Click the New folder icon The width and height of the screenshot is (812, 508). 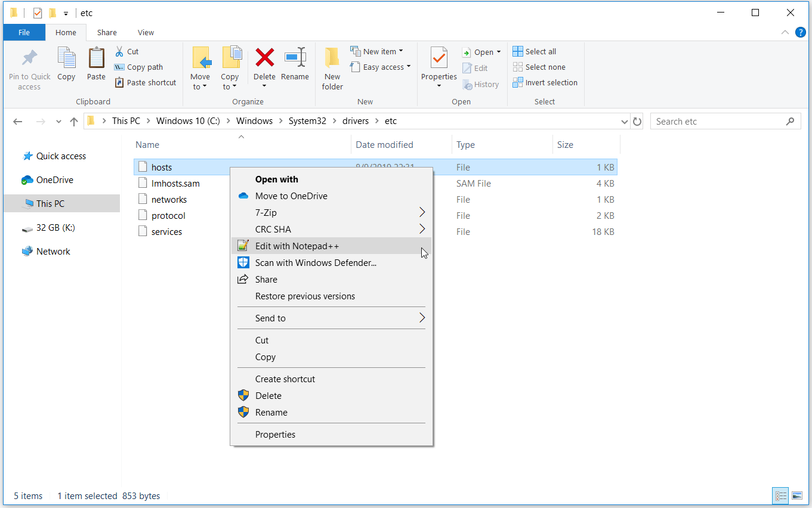pos(332,58)
